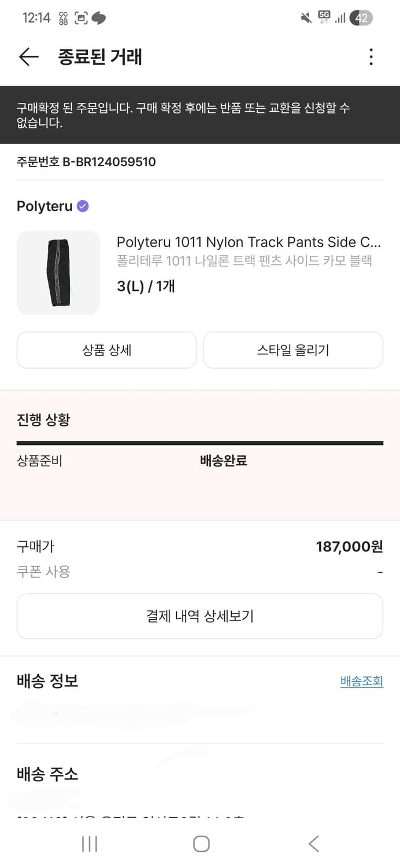Viewport: 400px width, 868px height.
Task: Tap the home navigation button
Action: [201, 844]
